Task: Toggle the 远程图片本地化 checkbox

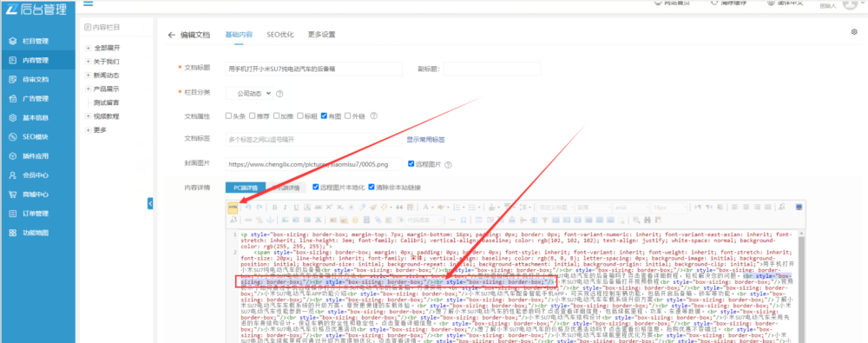Action: [x=316, y=188]
